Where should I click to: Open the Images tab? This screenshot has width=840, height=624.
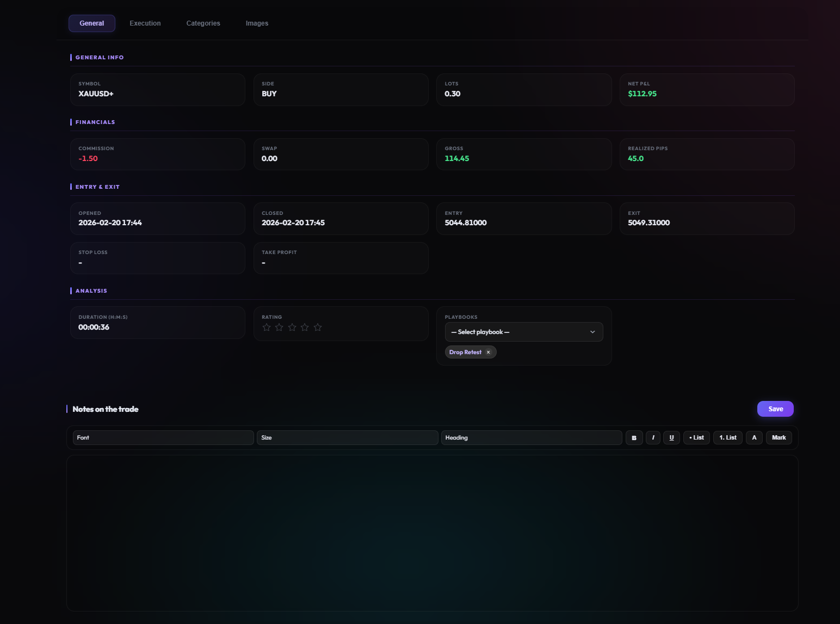coord(257,23)
